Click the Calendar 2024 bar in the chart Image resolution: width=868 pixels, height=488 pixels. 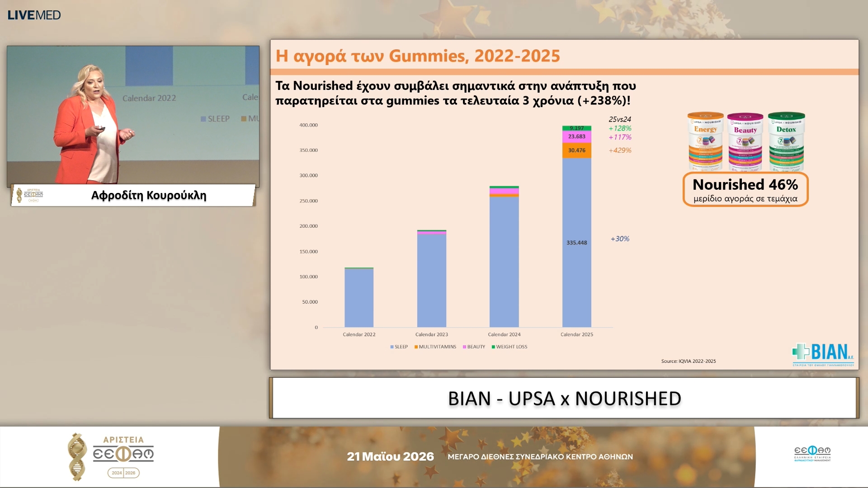point(504,257)
